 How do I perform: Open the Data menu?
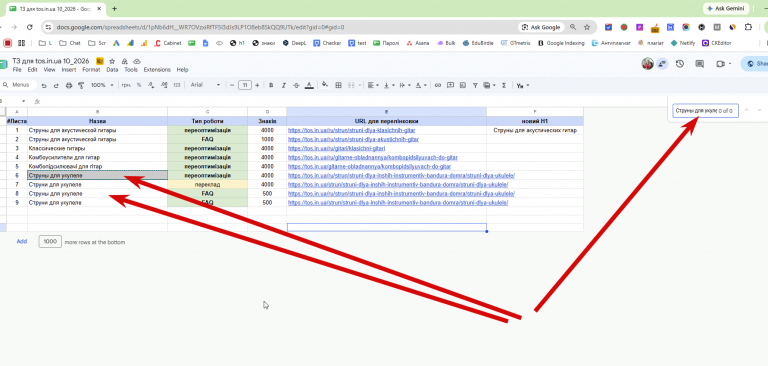click(x=112, y=70)
